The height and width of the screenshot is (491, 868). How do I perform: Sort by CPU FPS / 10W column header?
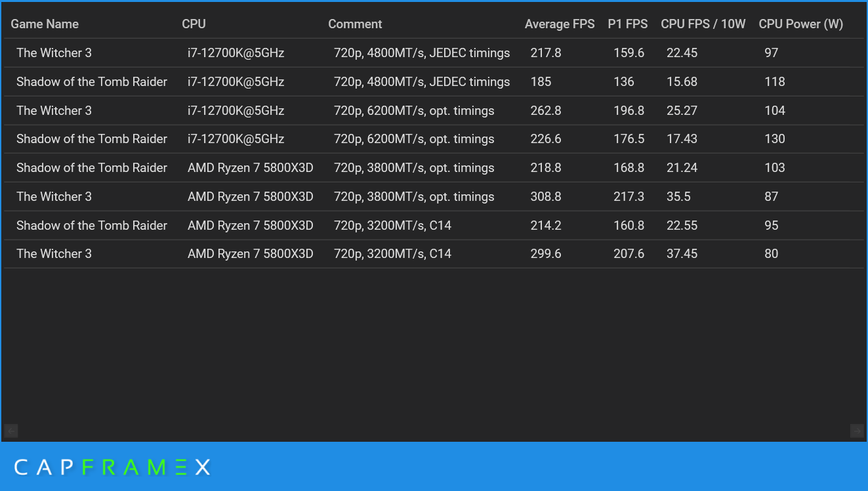[x=703, y=24]
